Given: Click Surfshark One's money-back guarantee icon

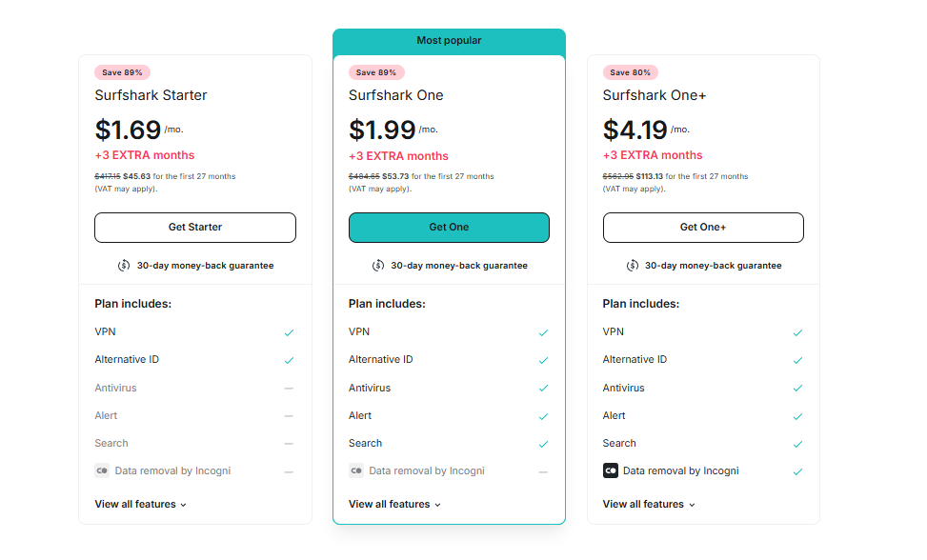Looking at the screenshot, I should pos(378,266).
